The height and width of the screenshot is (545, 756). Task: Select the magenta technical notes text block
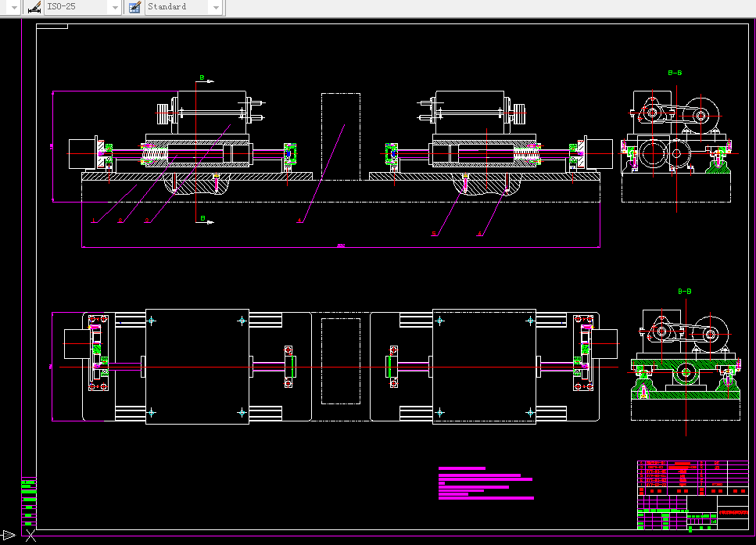pyautogui.click(x=486, y=482)
